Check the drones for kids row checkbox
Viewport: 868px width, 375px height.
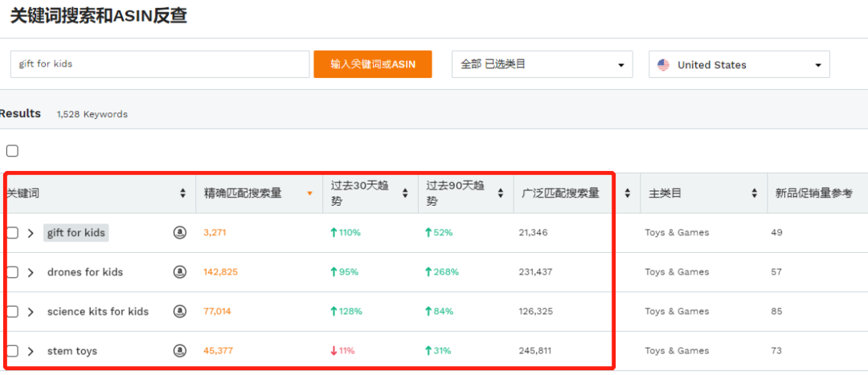pos(12,272)
